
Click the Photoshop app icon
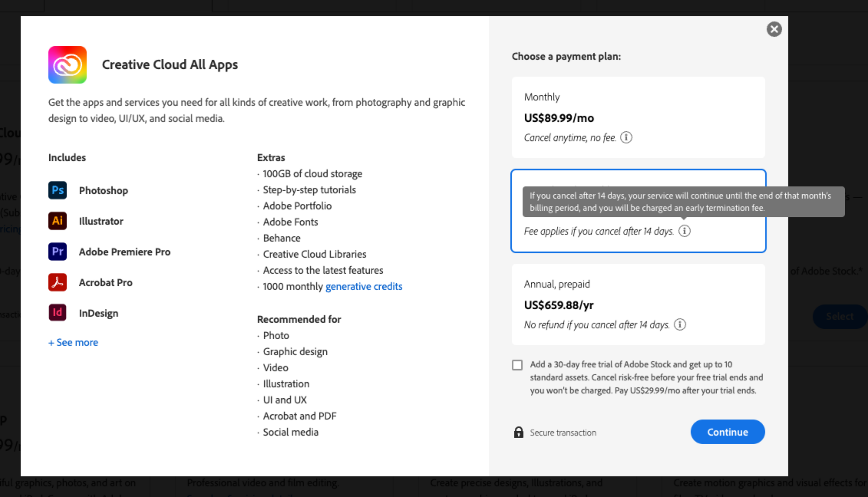pyautogui.click(x=57, y=190)
